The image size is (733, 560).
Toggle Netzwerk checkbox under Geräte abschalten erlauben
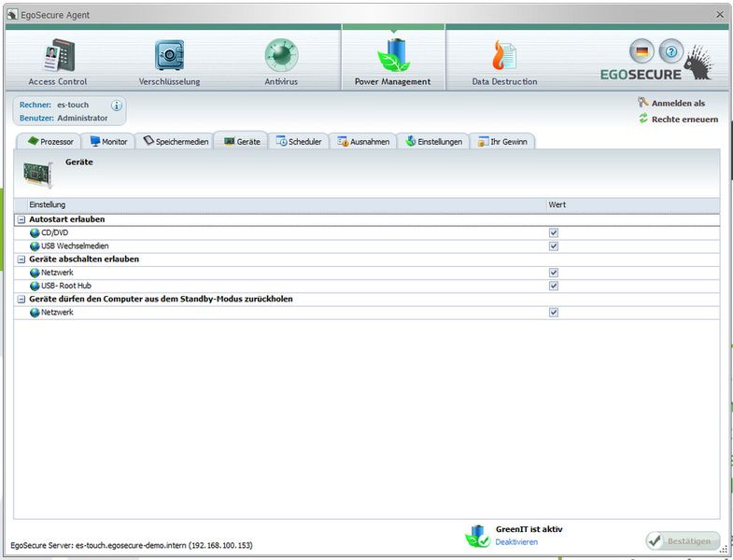click(554, 273)
